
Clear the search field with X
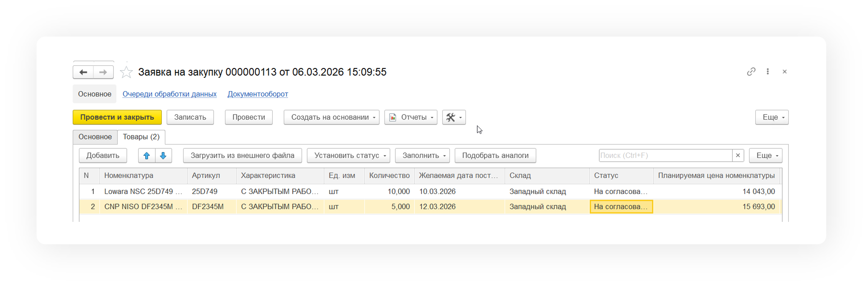(738, 155)
